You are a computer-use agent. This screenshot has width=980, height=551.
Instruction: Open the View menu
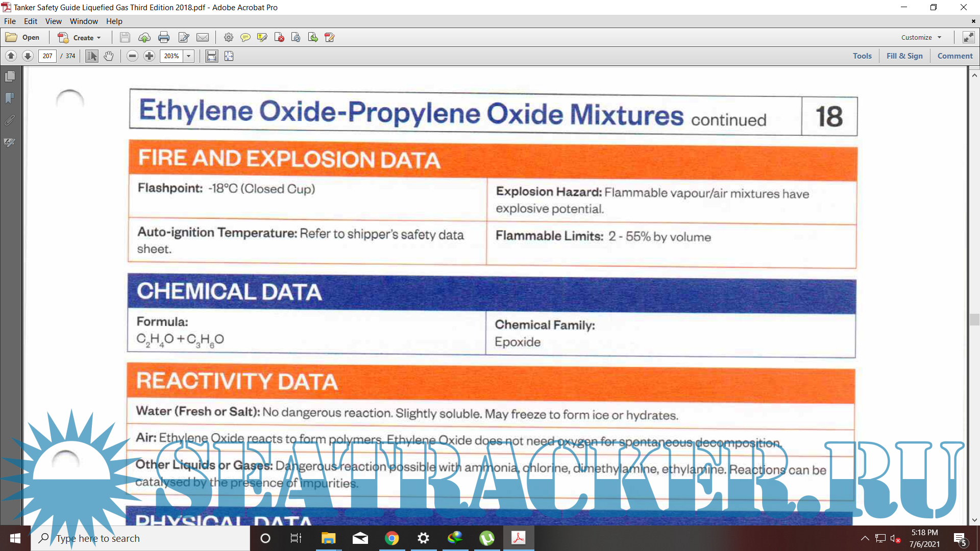53,21
